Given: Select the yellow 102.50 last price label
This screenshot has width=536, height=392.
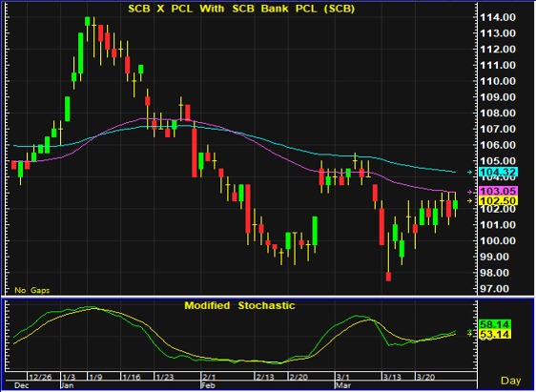Looking at the screenshot, I should pos(499,200).
